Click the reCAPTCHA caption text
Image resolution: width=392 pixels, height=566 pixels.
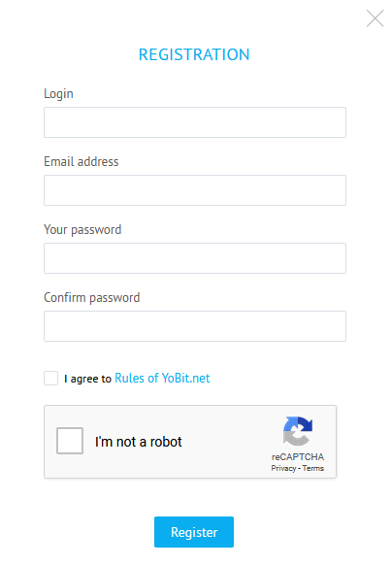point(298,457)
